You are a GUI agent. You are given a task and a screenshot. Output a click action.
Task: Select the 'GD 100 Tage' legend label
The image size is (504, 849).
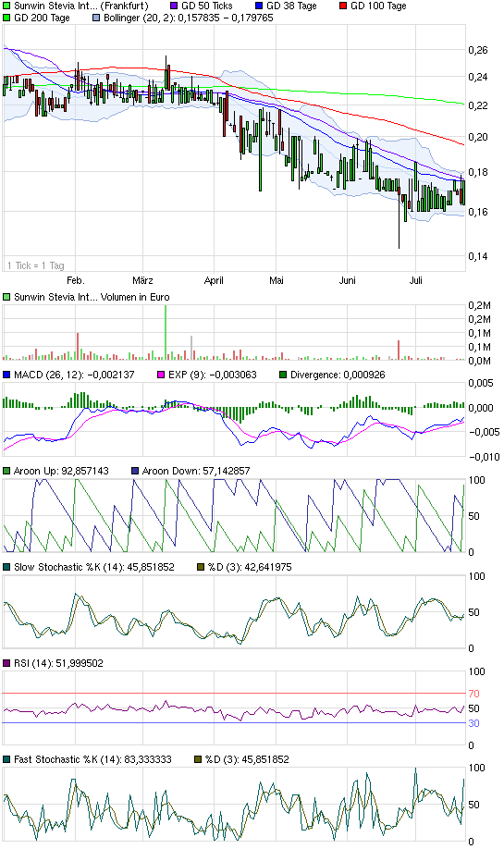(378, 6)
